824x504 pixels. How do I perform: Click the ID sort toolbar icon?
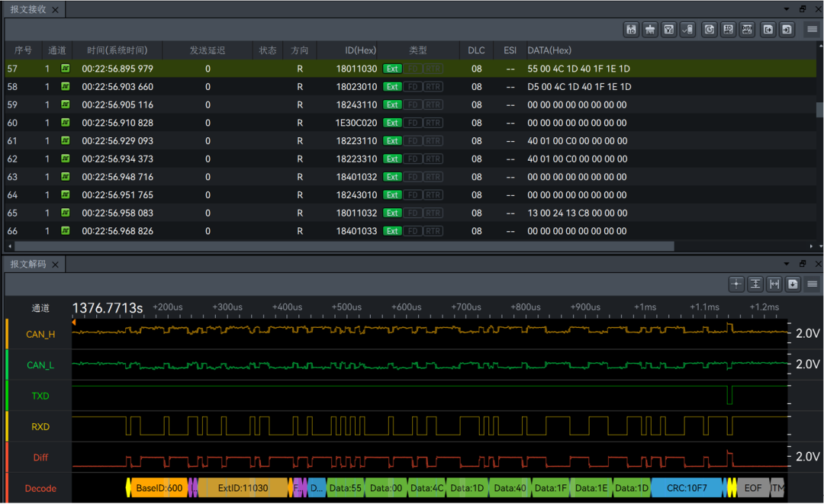631,30
